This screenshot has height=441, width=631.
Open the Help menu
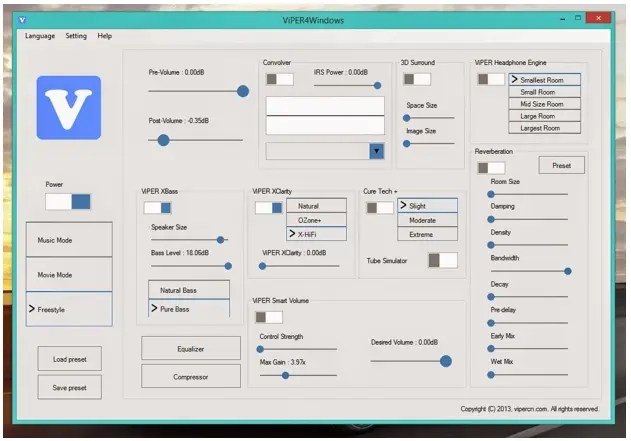point(105,36)
